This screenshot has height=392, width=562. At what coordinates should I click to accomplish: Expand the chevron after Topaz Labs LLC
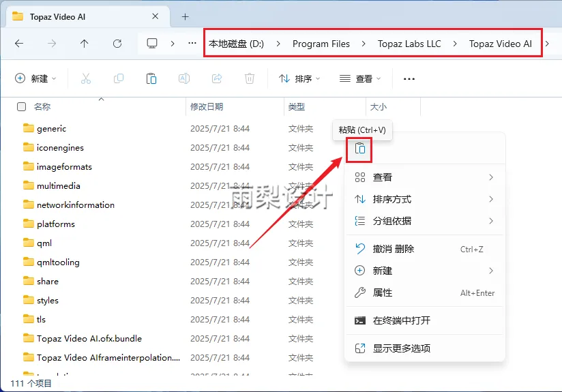[x=455, y=44]
